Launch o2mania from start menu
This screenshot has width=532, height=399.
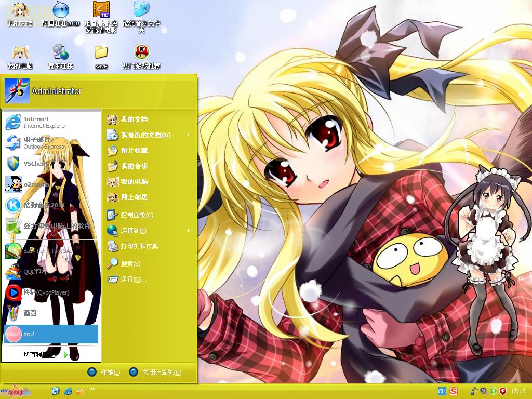pos(51,184)
